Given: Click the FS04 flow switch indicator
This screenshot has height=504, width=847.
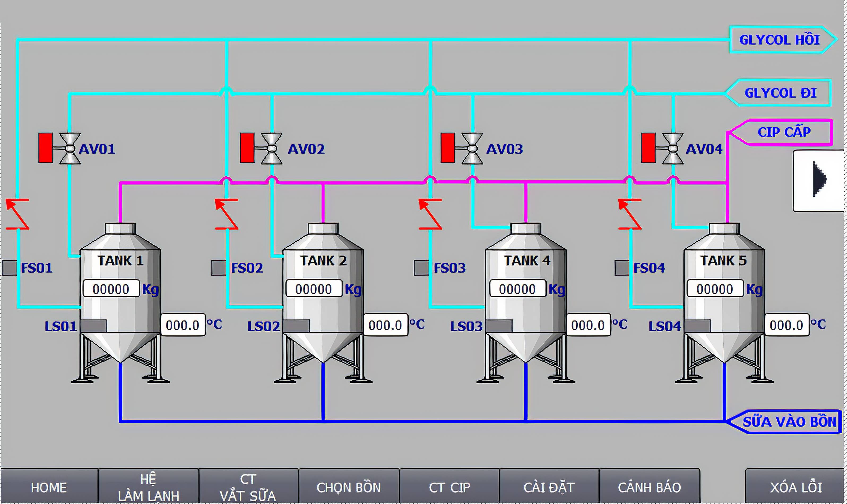Looking at the screenshot, I should click(622, 268).
